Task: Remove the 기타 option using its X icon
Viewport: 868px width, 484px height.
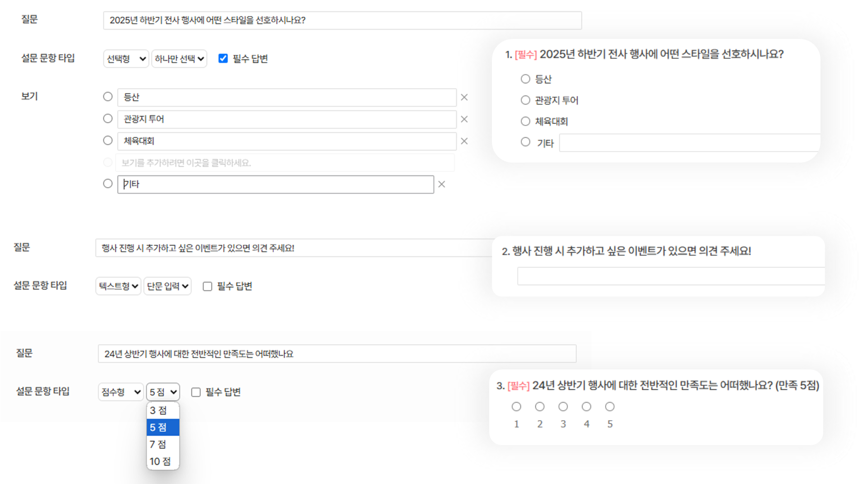Action: click(x=442, y=184)
